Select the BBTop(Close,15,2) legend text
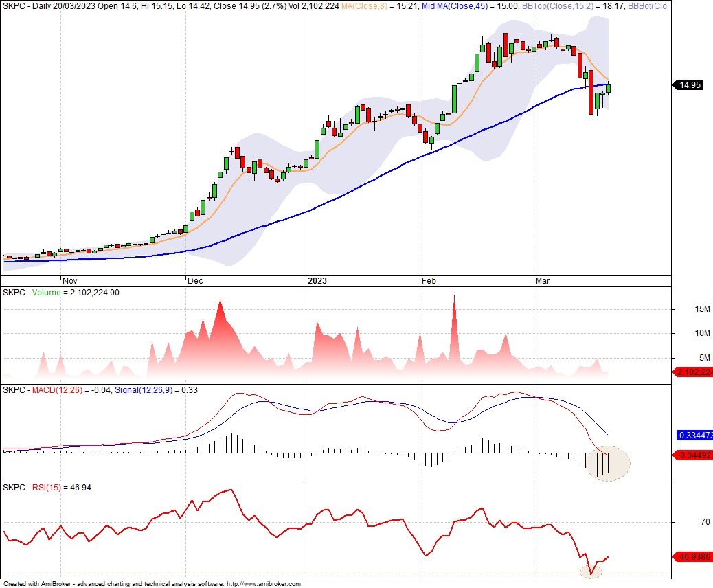 pos(593,6)
